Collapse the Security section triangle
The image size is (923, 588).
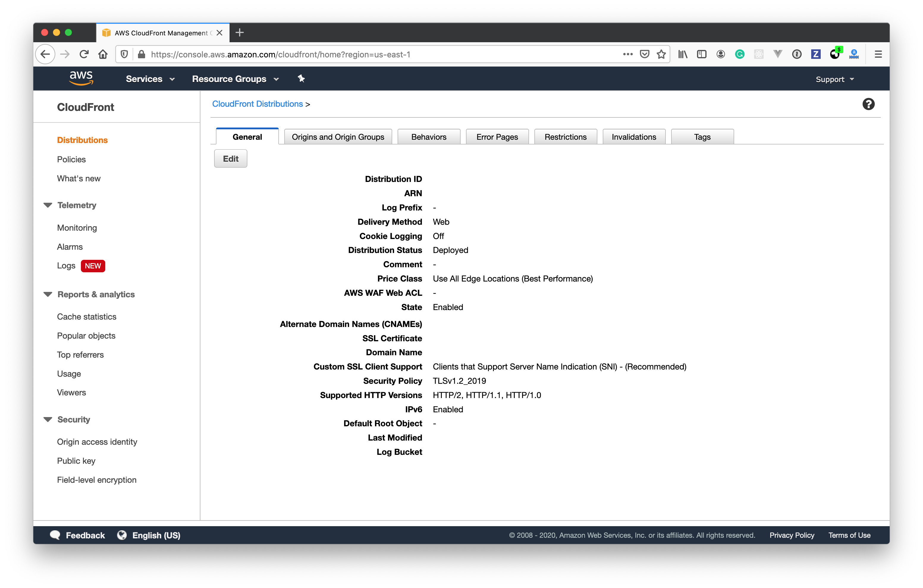click(48, 419)
